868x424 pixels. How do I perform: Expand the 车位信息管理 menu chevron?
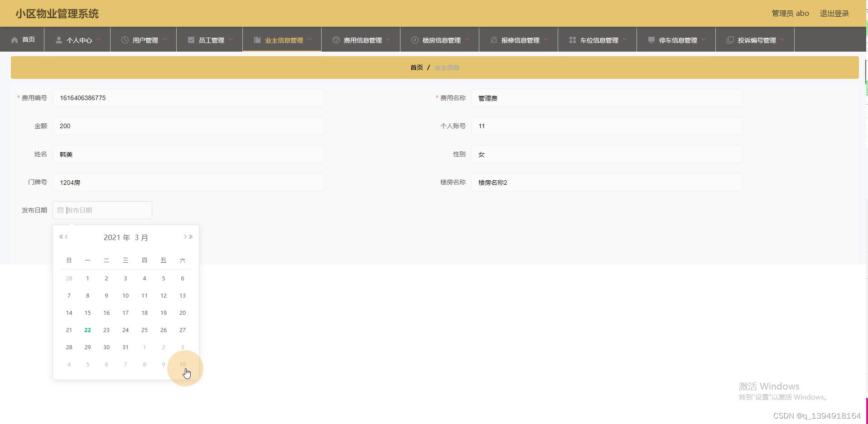(x=625, y=40)
